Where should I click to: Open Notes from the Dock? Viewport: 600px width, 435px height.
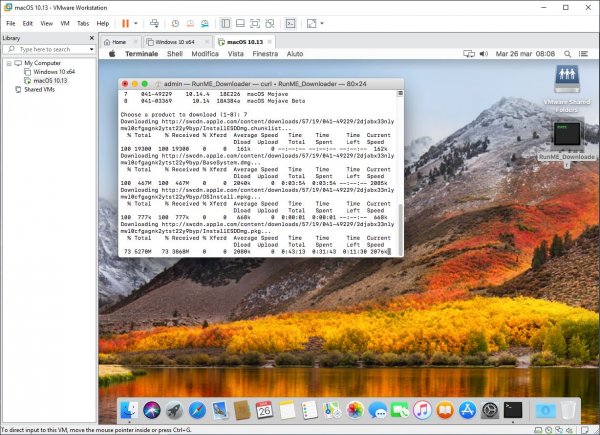[287, 410]
